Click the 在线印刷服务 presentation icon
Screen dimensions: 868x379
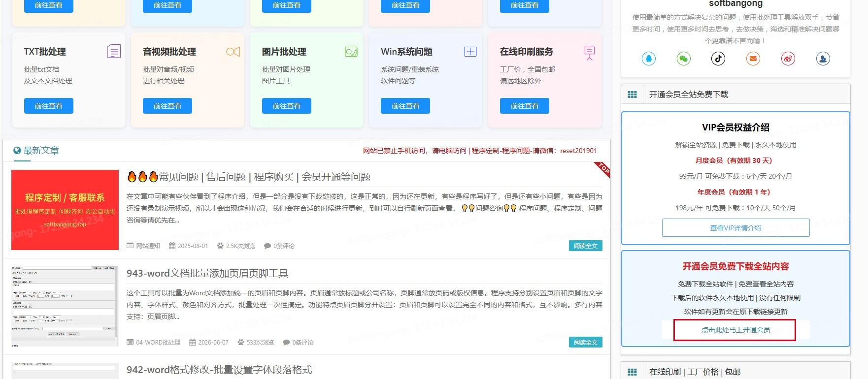point(590,53)
